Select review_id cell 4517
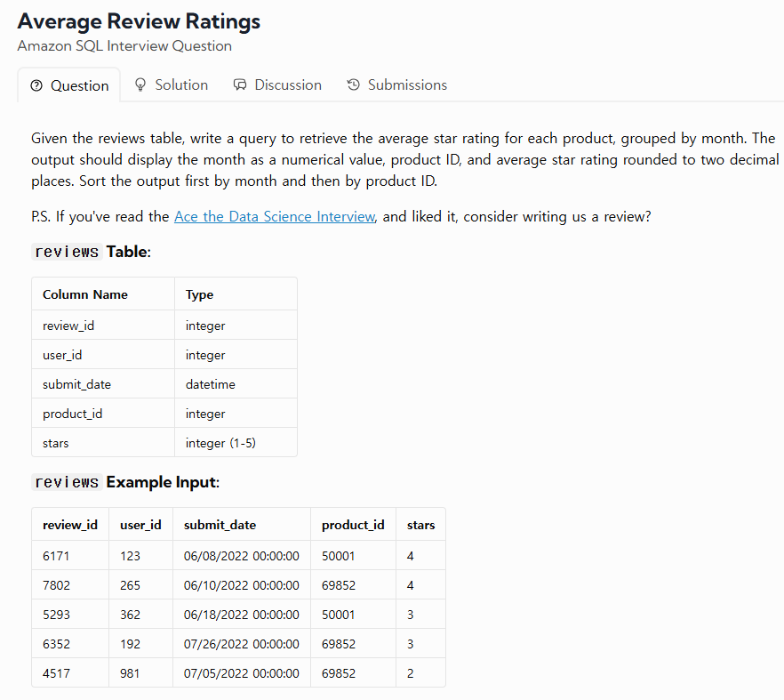The width and height of the screenshot is (784, 700). pyautogui.click(x=70, y=673)
